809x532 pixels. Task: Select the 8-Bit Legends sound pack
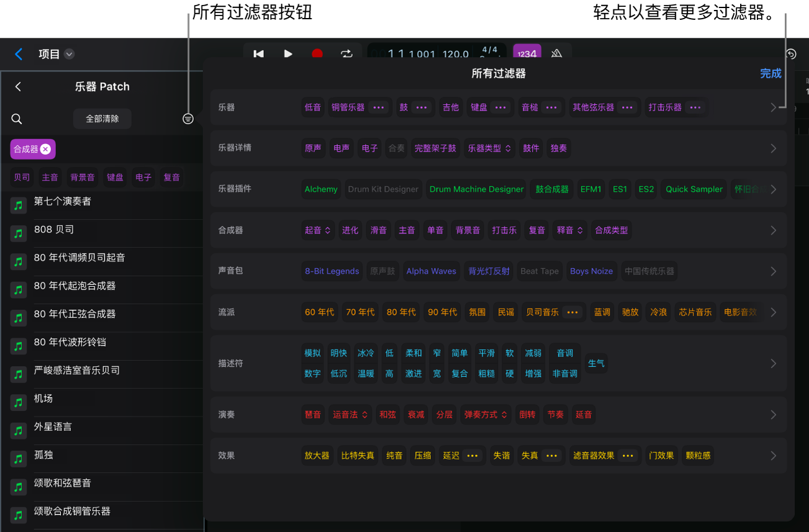click(332, 271)
